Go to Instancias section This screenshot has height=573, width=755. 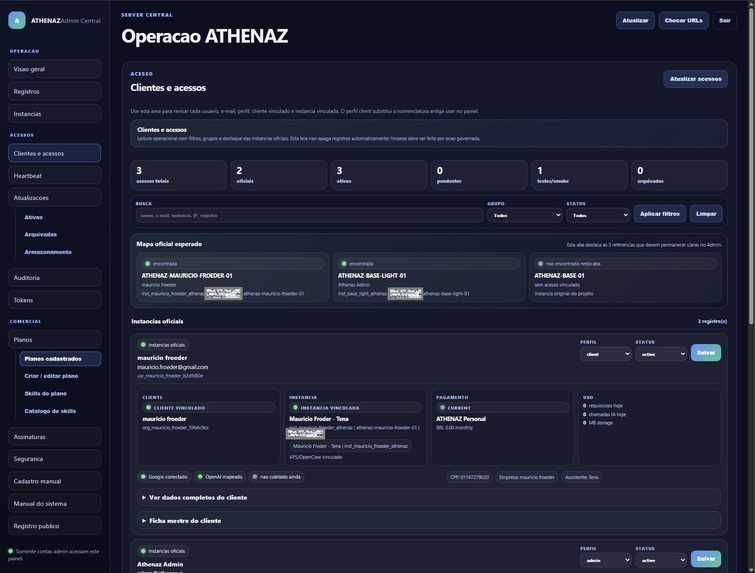54,114
